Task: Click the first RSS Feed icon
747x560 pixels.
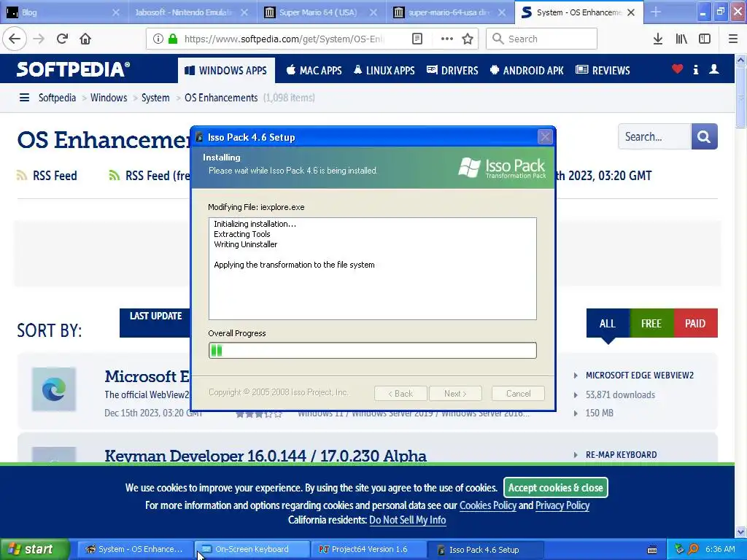Action: pyautogui.click(x=21, y=175)
